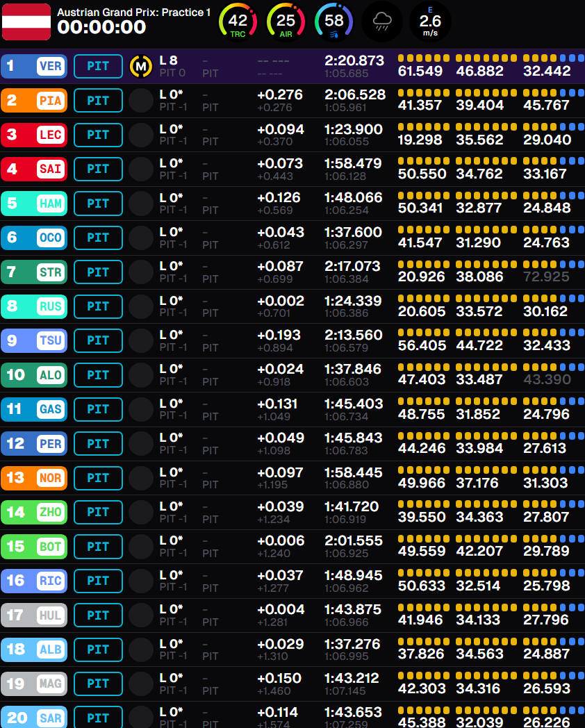Click the blank tyre circle in NOR's row
The width and height of the screenshot is (585, 728).
click(x=140, y=478)
